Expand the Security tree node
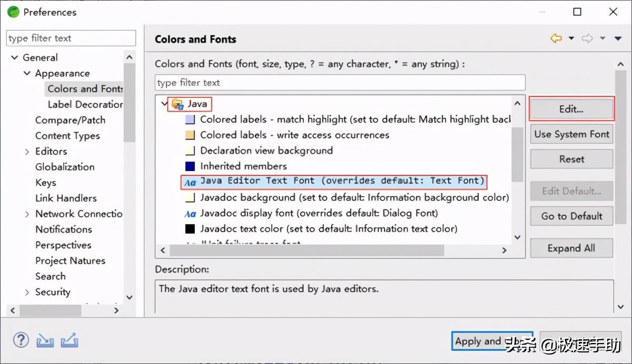The image size is (632, 364). 27,292
